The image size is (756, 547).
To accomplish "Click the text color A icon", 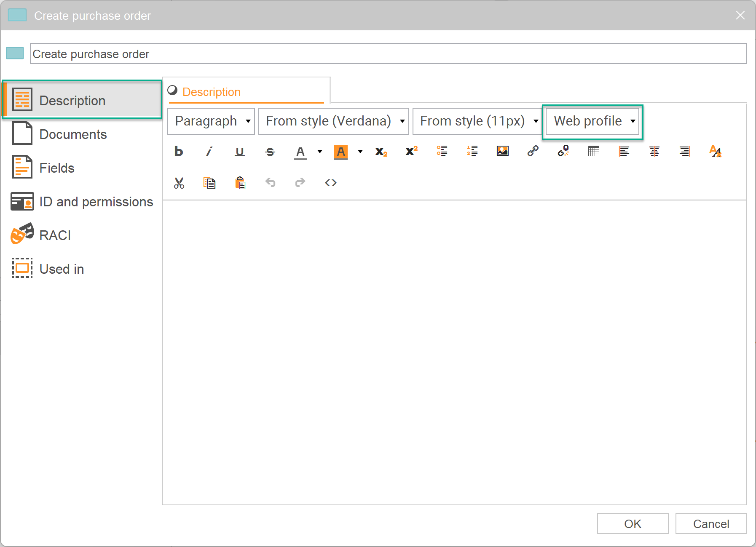I will 300,152.
